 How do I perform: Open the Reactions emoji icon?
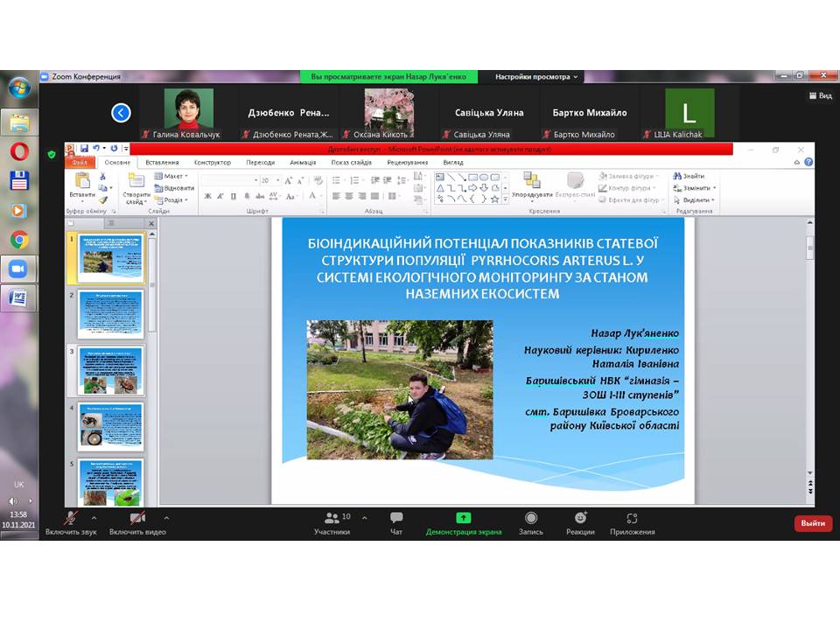tap(580, 518)
